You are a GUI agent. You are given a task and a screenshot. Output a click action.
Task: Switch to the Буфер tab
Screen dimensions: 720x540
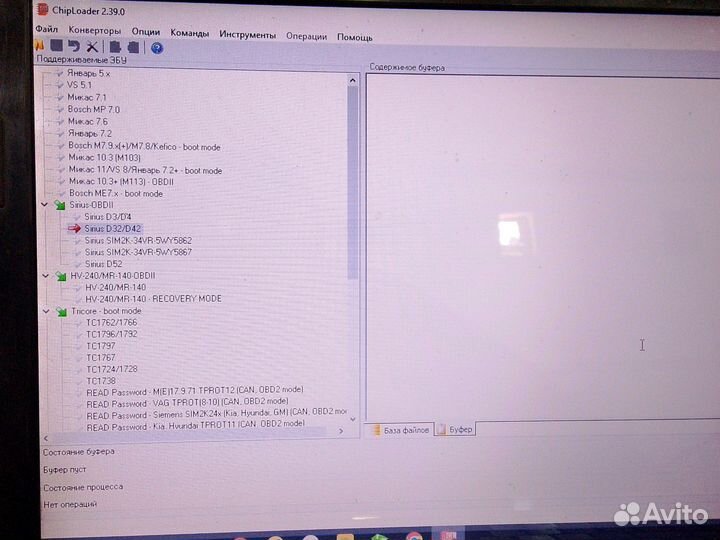pyautogui.click(x=460, y=429)
